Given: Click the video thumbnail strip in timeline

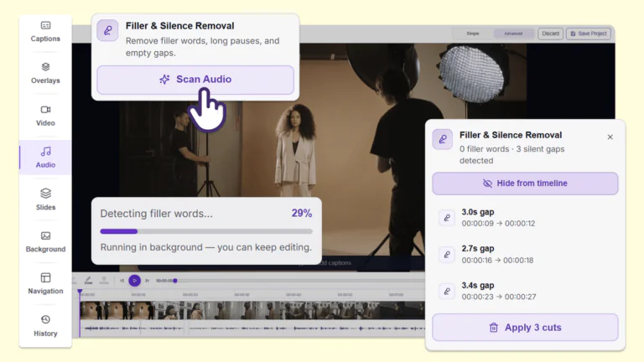Looking at the screenshot, I should (252, 311).
